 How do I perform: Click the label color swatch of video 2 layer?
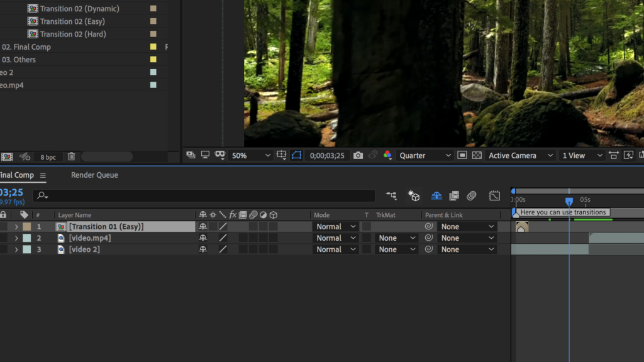point(26,250)
